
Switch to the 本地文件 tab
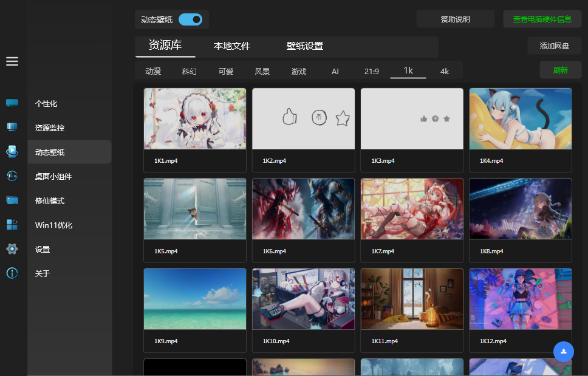point(232,46)
